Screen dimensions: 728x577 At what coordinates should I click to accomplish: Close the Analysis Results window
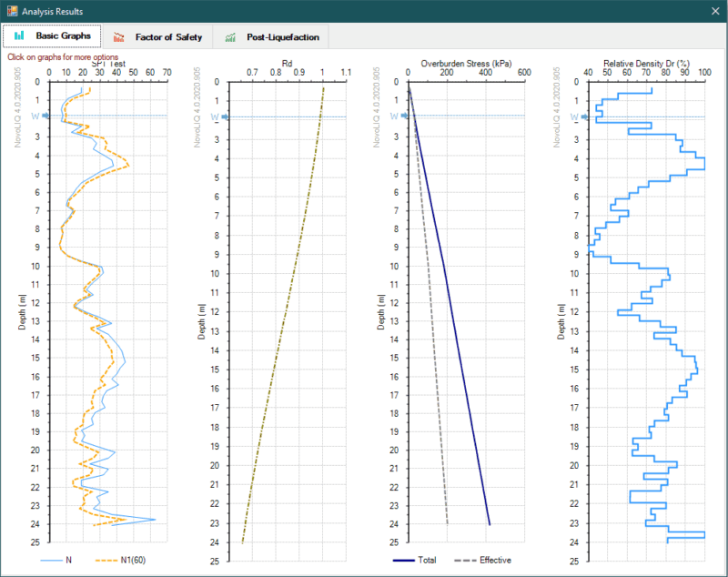[x=715, y=11]
